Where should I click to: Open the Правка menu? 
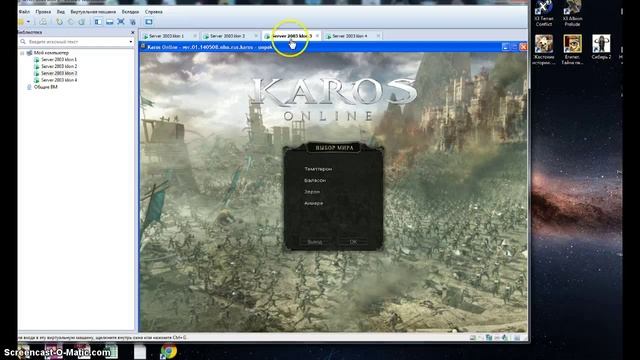click(43, 12)
